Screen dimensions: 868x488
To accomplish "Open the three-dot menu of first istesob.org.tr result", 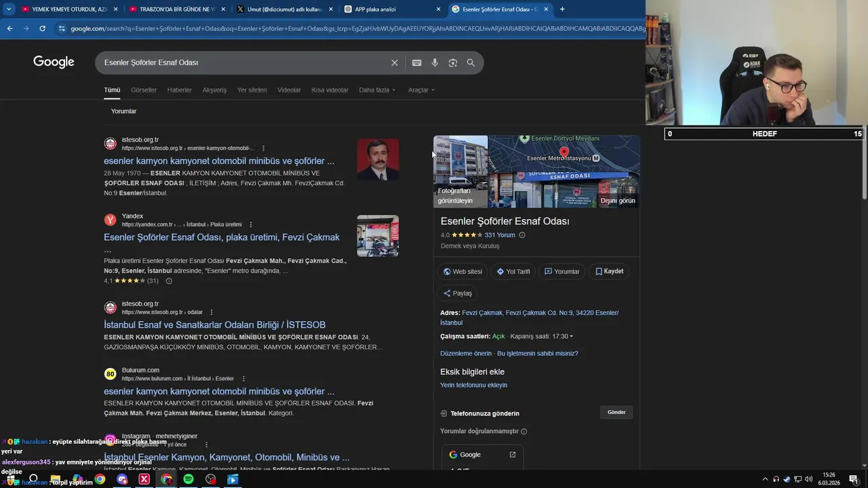I will pyautogui.click(x=263, y=148).
